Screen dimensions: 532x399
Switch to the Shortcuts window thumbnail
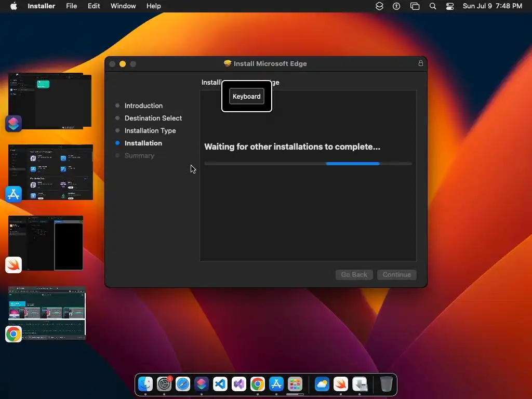tap(50, 101)
